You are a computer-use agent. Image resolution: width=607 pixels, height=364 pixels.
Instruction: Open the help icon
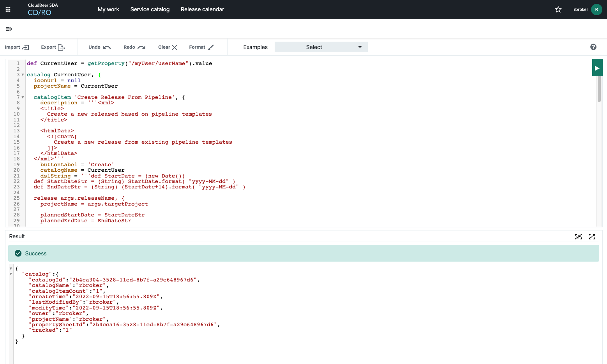coord(593,47)
